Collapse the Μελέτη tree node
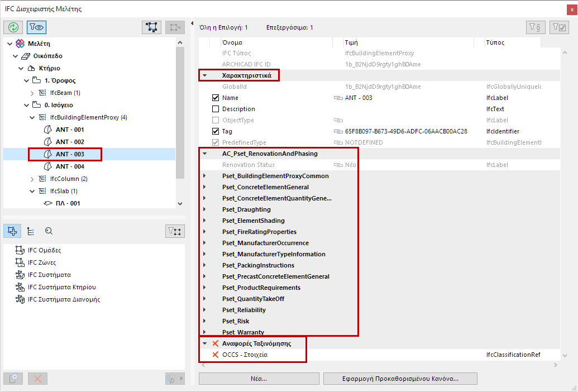This screenshot has height=392, width=578. (10, 44)
